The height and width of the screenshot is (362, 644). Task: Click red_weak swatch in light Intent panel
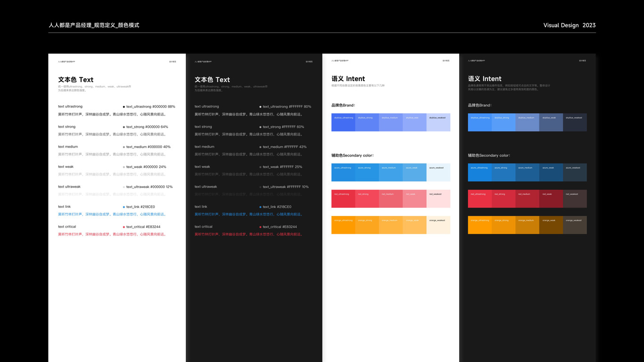[x=415, y=198]
